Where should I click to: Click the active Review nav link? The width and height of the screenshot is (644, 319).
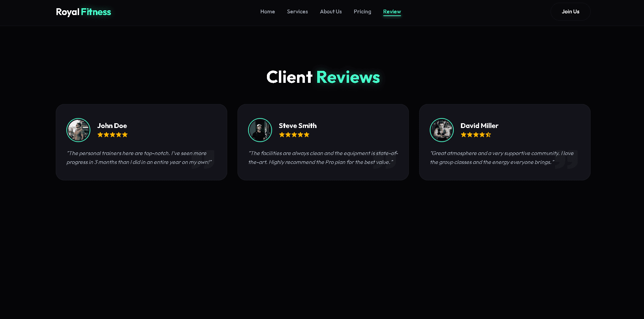tap(392, 12)
